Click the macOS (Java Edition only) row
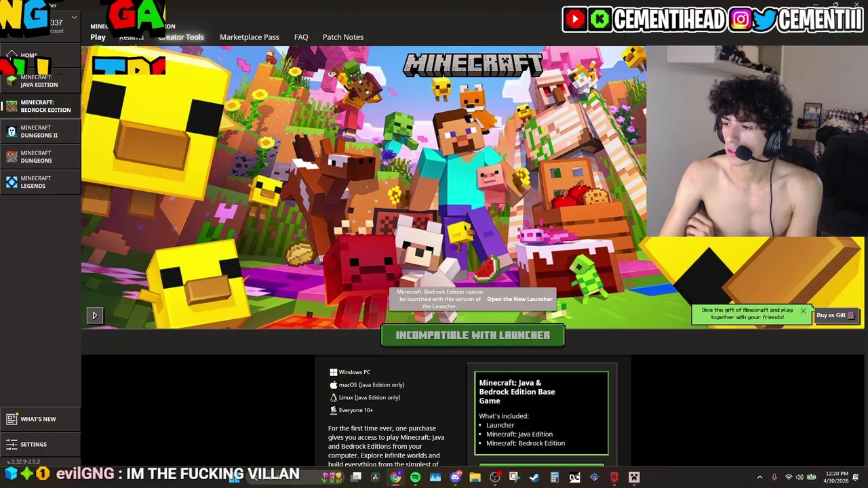Viewport: 868px width, 488px height. (x=367, y=385)
